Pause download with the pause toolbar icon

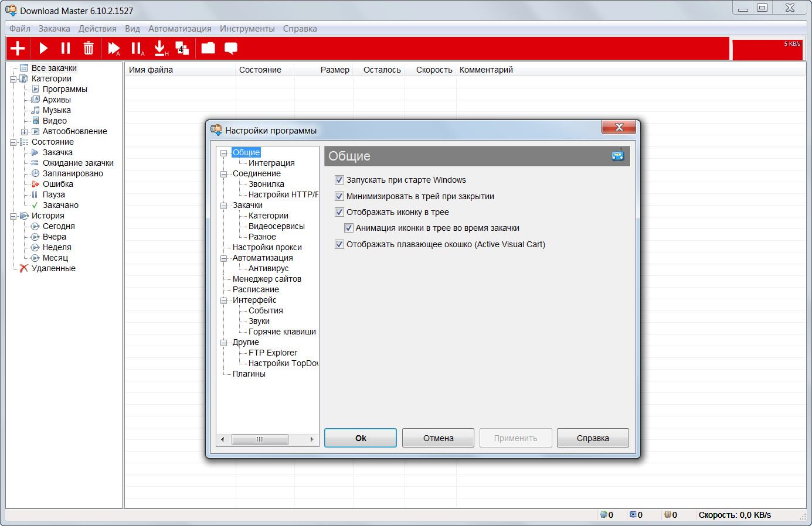66,48
